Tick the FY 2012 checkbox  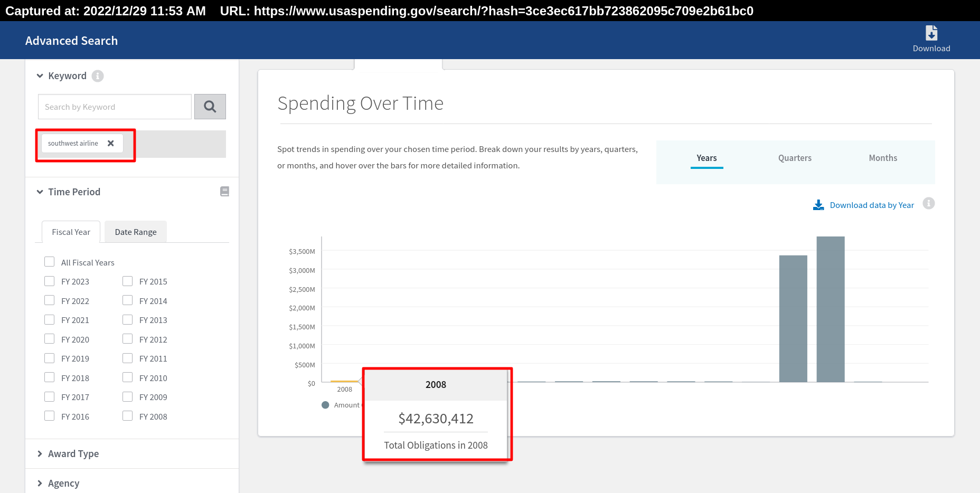(128, 339)
